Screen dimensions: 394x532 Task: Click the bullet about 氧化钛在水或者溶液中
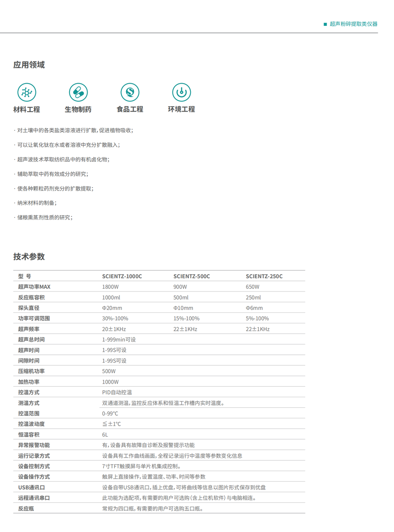[67, 145]
